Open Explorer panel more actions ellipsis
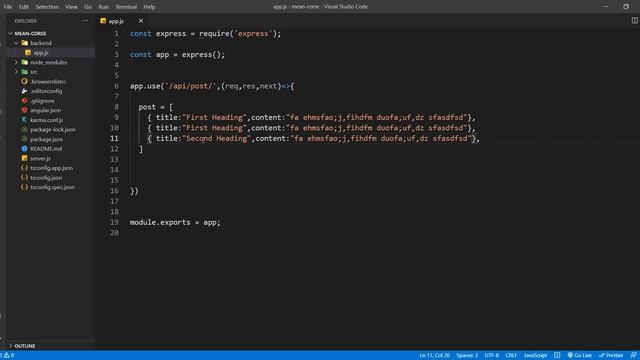 [85, 21]
